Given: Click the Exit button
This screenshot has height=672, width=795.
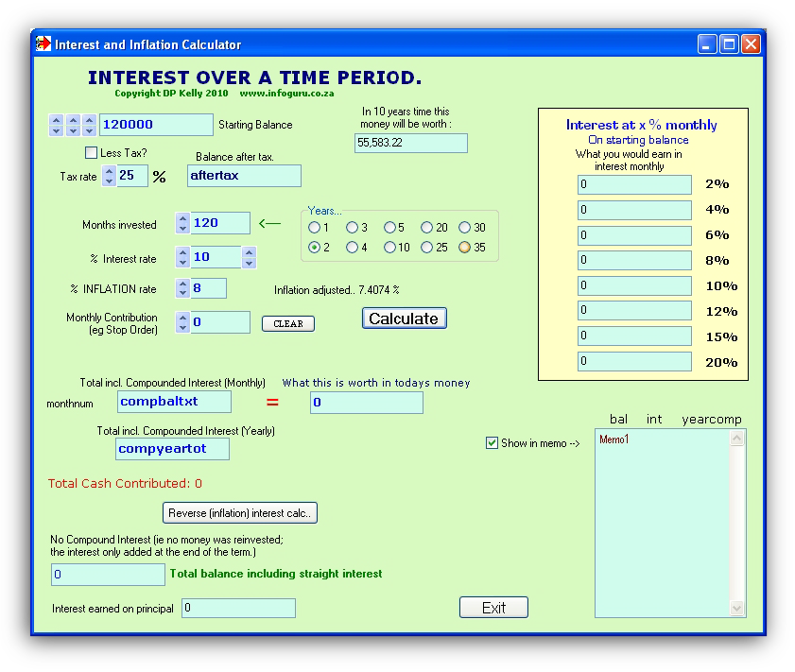Looking at the screenshot, I should point(493,608).
